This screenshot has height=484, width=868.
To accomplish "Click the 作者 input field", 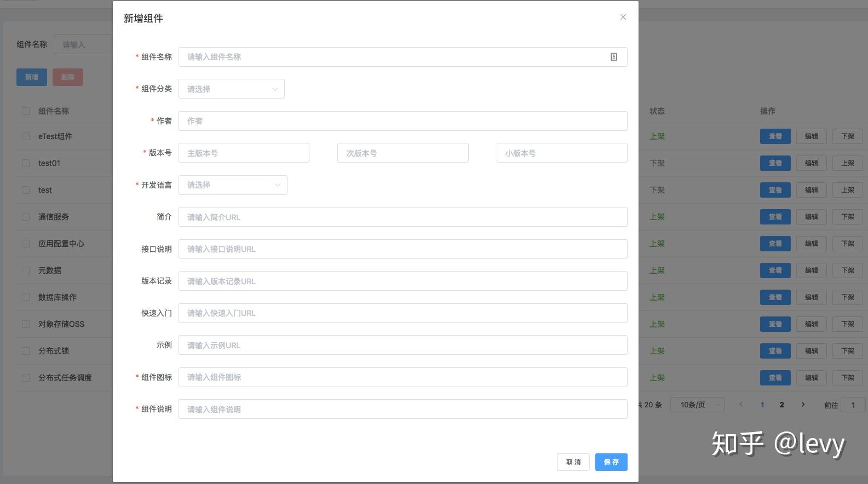I will pyautogui.click(x=403, y=121).
